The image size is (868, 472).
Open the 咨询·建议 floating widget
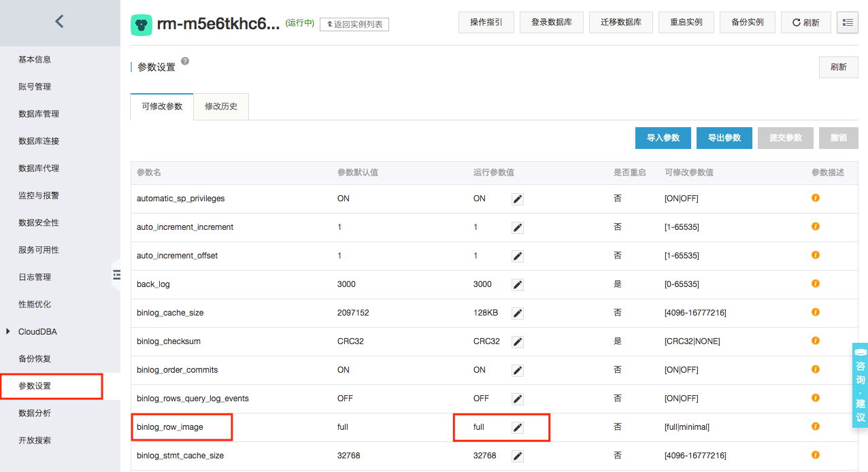[861, 386]
